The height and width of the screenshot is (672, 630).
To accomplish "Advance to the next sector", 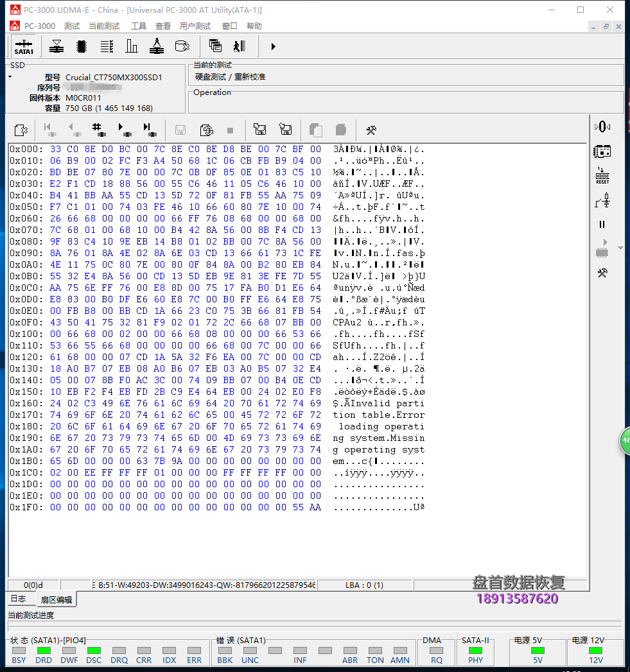I will (125, 130).
